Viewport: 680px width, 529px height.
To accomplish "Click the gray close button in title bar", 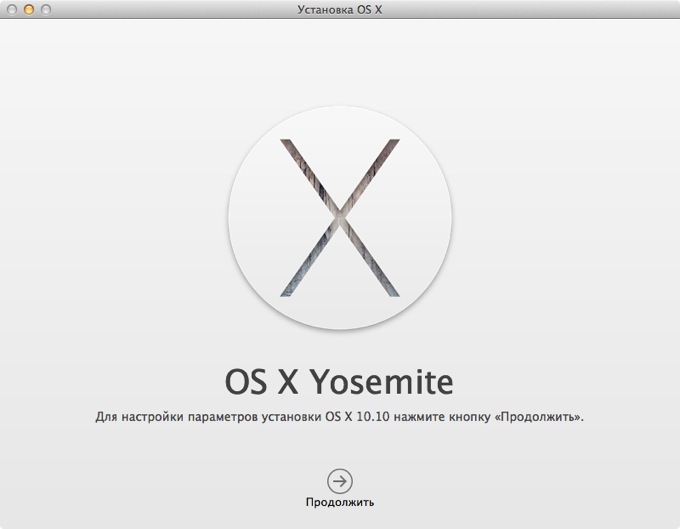I will pos(12,9).
